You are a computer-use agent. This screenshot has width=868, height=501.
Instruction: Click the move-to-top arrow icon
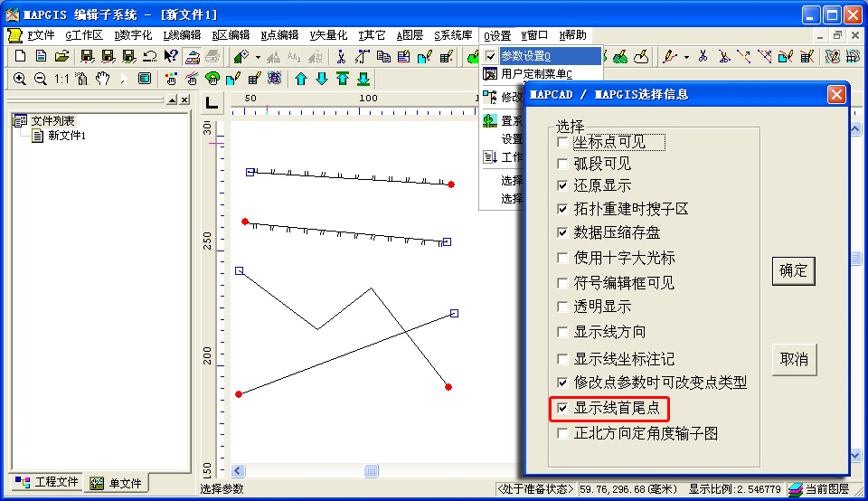(x=343, y=79)
